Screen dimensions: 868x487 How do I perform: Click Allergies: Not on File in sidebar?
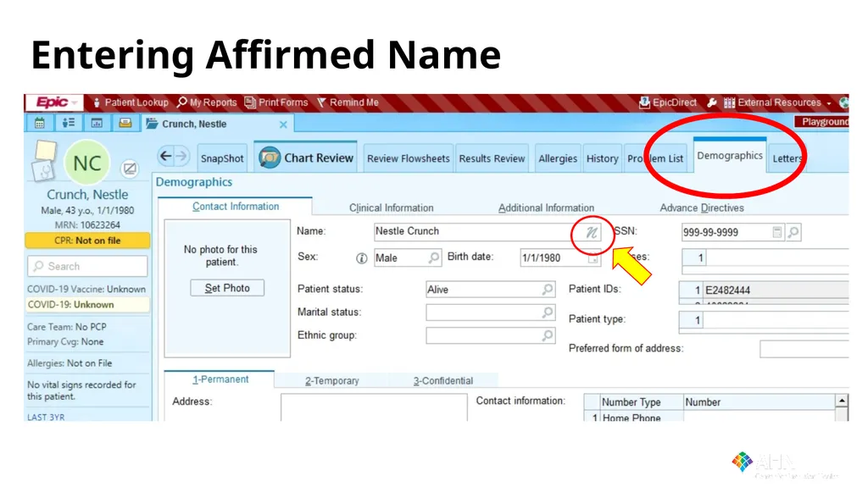click(70, 363)
